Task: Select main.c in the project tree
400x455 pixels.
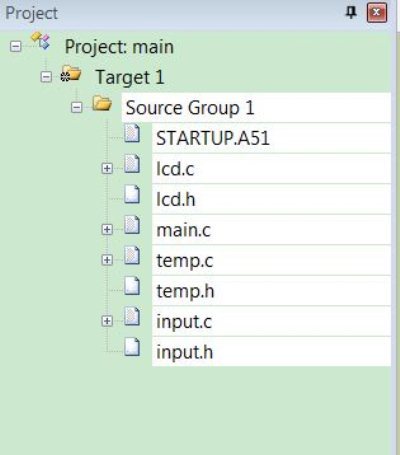Action: [183, 230]
